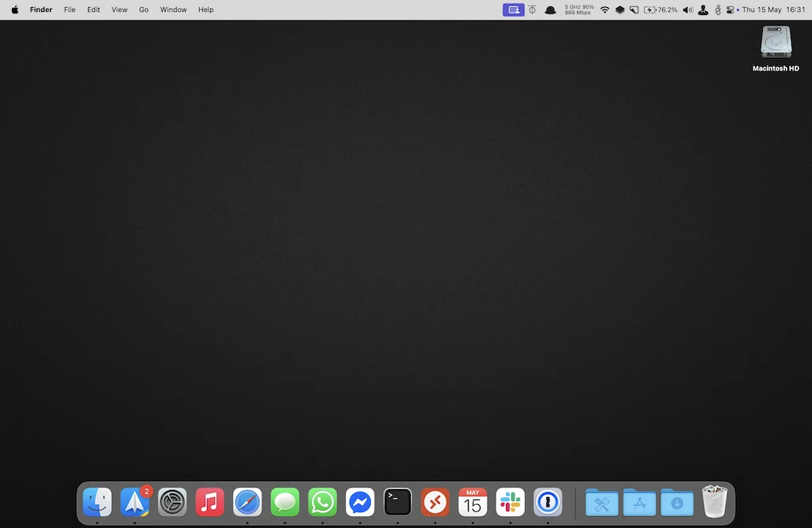
Task: Click the tag-shaped menu bar icon
Action: (634, 10)
